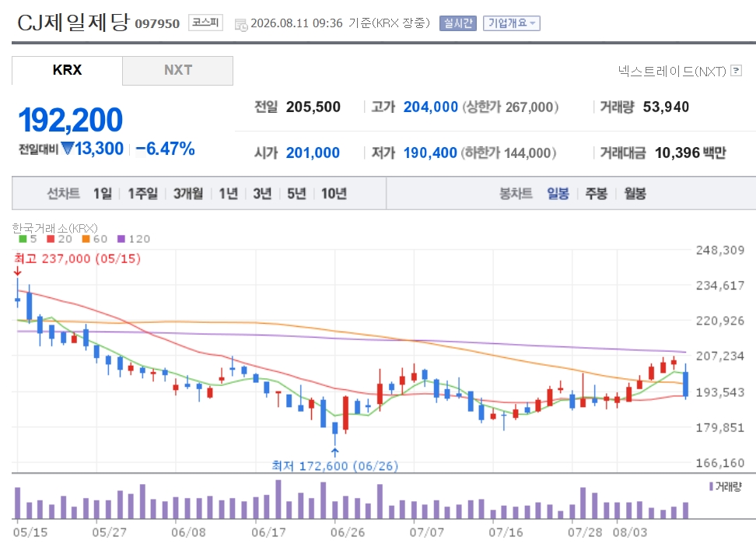Open the 넥스트레이드(NXT) link
The height and width of the screenshot is (551, 756).
(x=672, y=71)
